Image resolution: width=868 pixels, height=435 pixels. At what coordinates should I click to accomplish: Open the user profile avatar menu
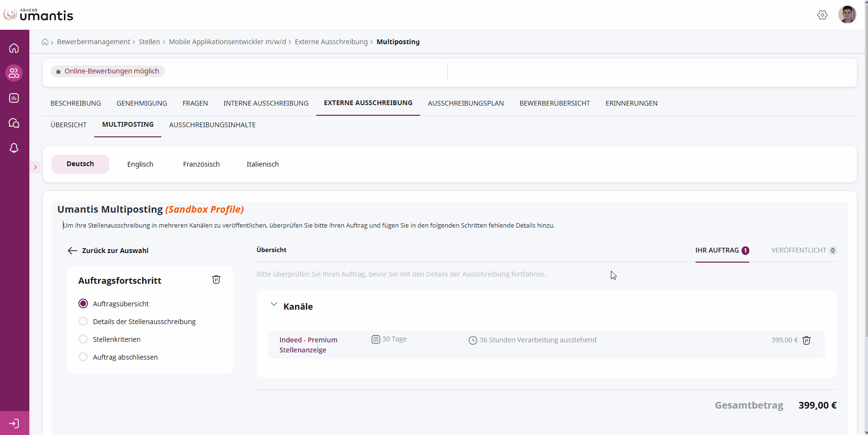click(847, 15)
